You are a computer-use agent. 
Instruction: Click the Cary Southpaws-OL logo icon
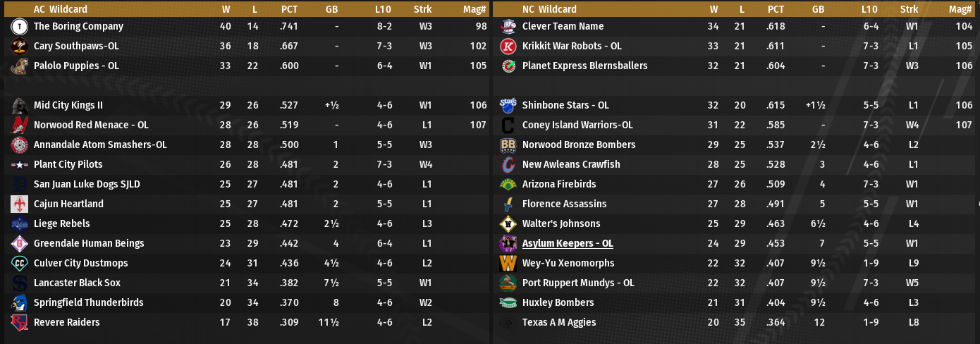pyautogui.click(x=20, y=47)
